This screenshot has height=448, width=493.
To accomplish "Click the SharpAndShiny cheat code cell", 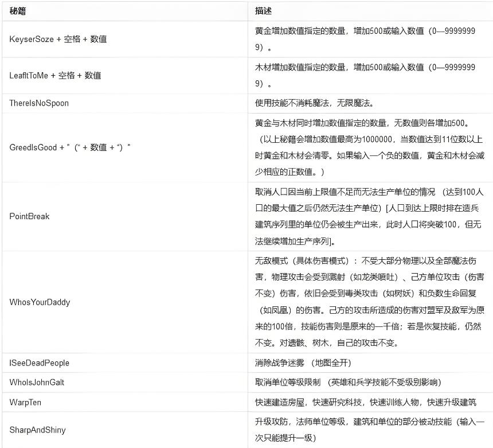I will [x=37, y=430].
